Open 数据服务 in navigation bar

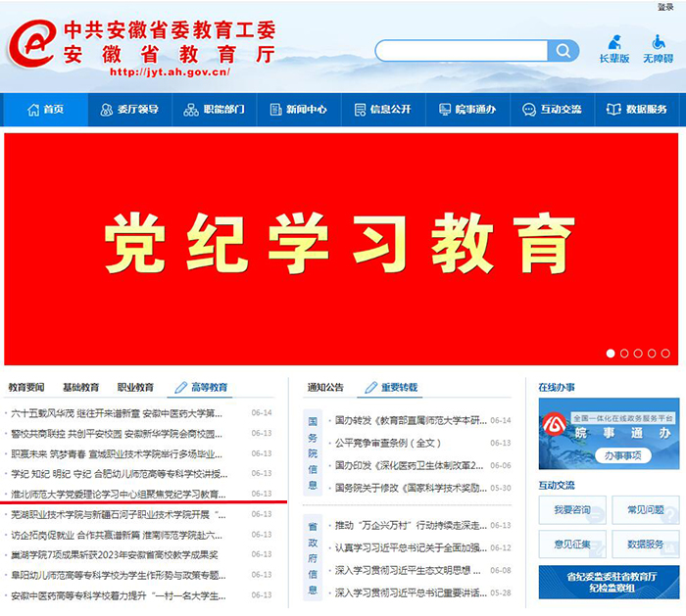636,110
